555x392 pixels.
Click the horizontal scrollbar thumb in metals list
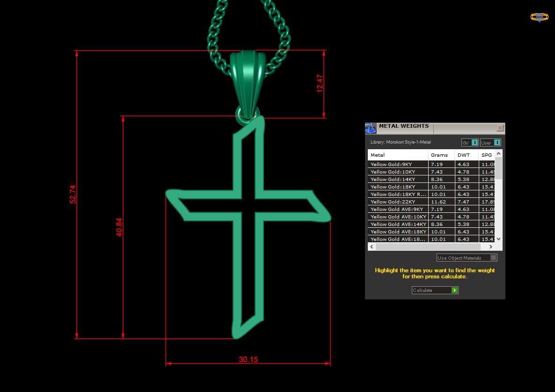[x=428, y=247]
